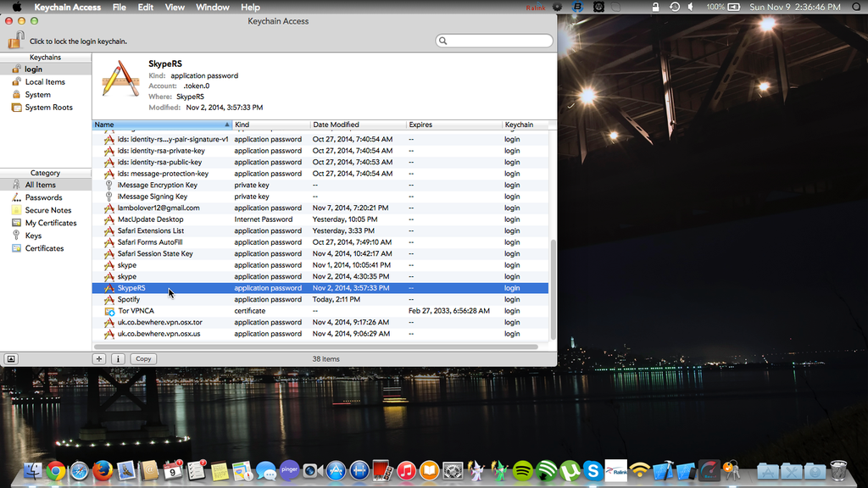The image size is (868, 488).
Task: Click the info (i) button
Action: pos(118,358)
